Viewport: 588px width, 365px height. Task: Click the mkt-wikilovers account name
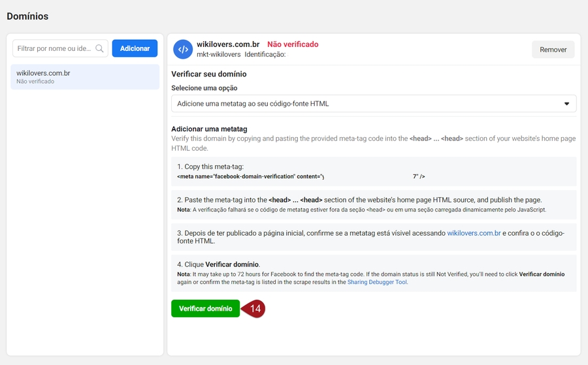click(x=218, y=55)
